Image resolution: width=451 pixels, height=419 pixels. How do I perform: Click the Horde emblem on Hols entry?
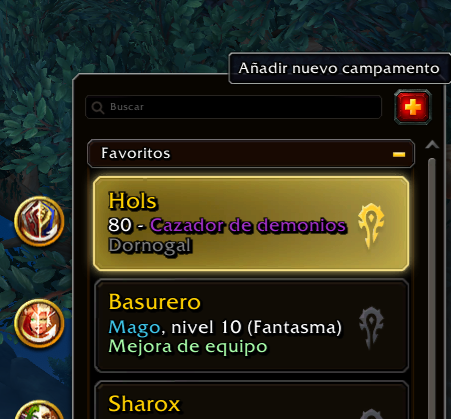click(x=371, y=226)
